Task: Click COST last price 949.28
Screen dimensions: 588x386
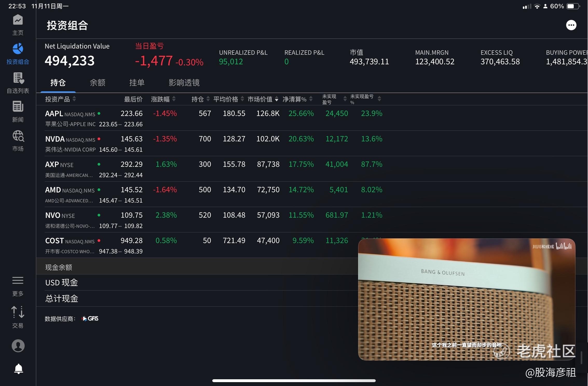Action: [132, 240]
